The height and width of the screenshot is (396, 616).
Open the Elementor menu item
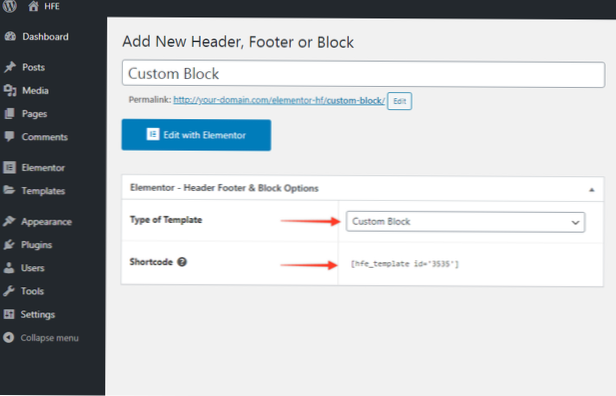[43, 168]
